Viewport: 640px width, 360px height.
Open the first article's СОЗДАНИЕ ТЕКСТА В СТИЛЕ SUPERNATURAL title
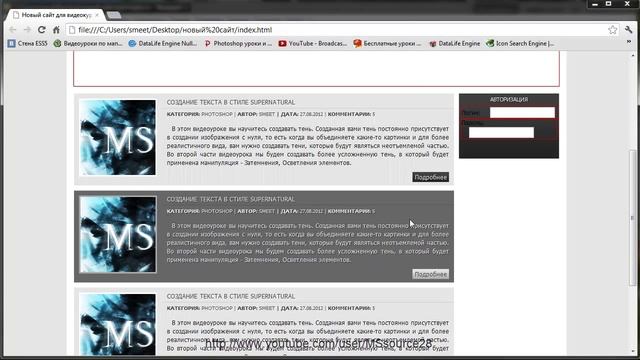231,102
